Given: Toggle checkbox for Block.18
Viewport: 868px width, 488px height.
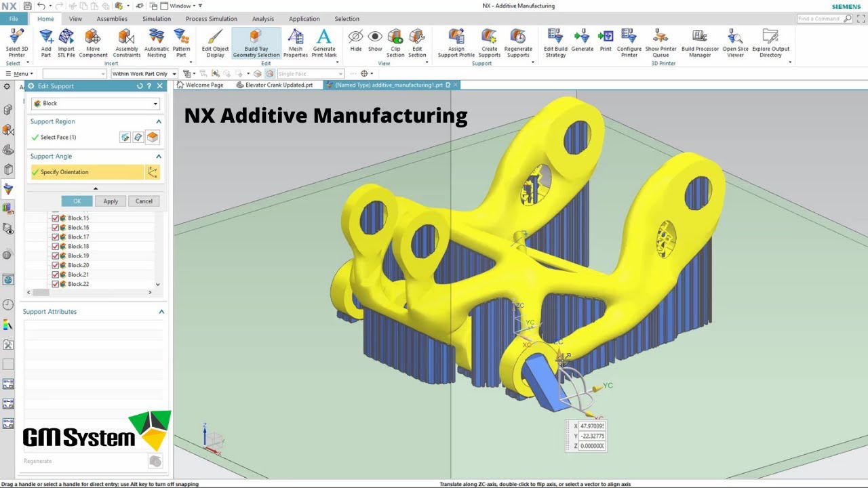Looking at the screenshot, I should (56, 247).
